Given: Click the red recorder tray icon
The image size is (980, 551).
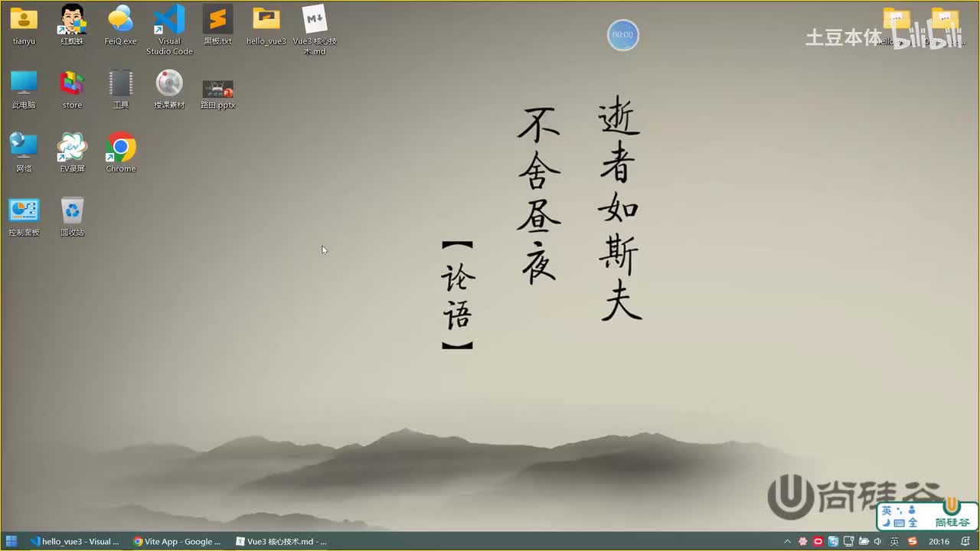Looking at the screenshot, I should tap(818, 542).
